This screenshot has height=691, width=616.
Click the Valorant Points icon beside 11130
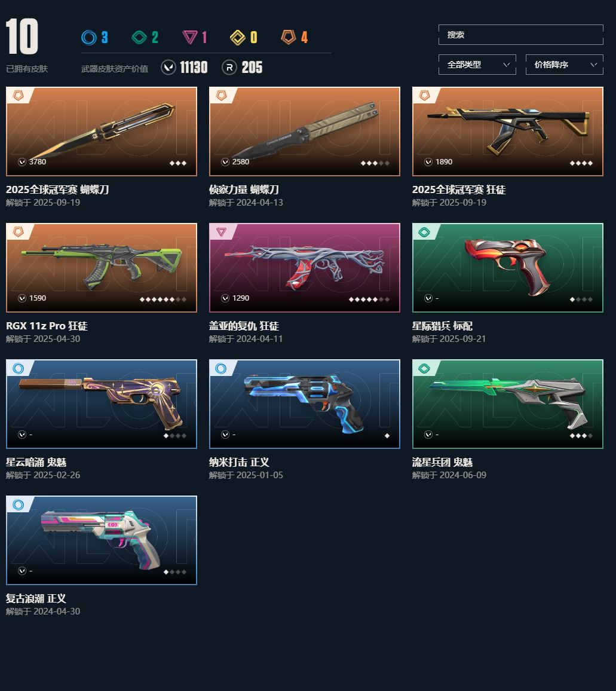point(168,68)
